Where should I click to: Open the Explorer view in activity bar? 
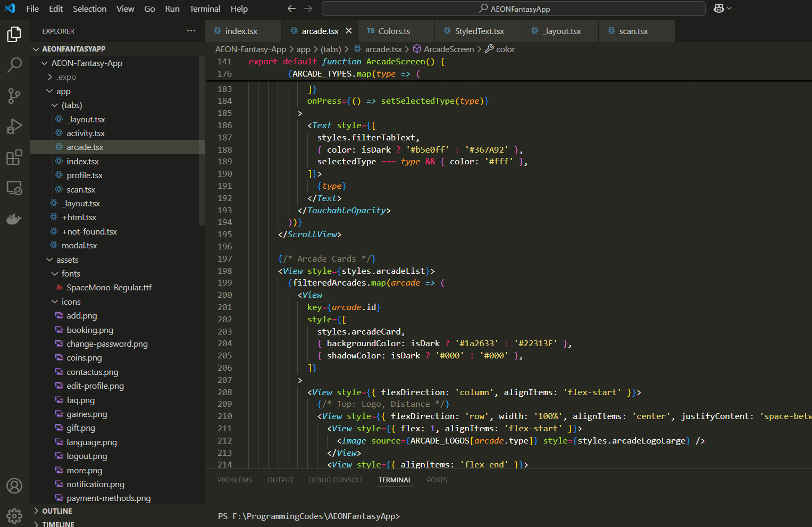(x=14, y=34)
